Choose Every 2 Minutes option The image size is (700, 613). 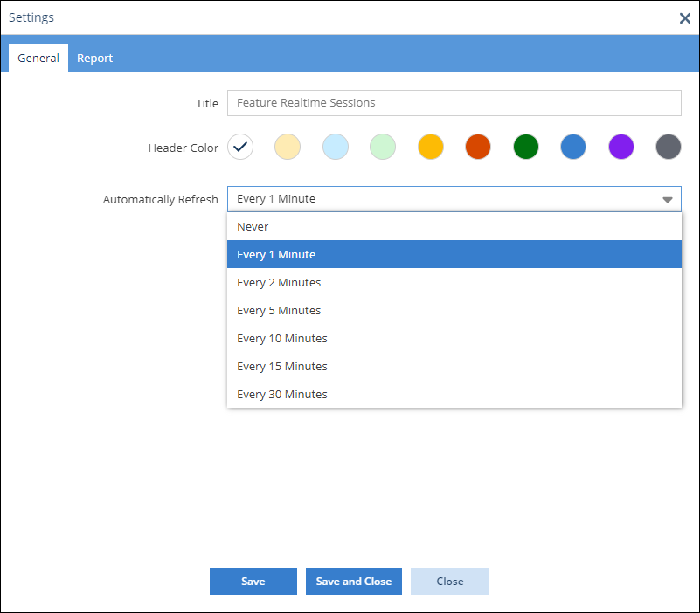coord(454,282)
